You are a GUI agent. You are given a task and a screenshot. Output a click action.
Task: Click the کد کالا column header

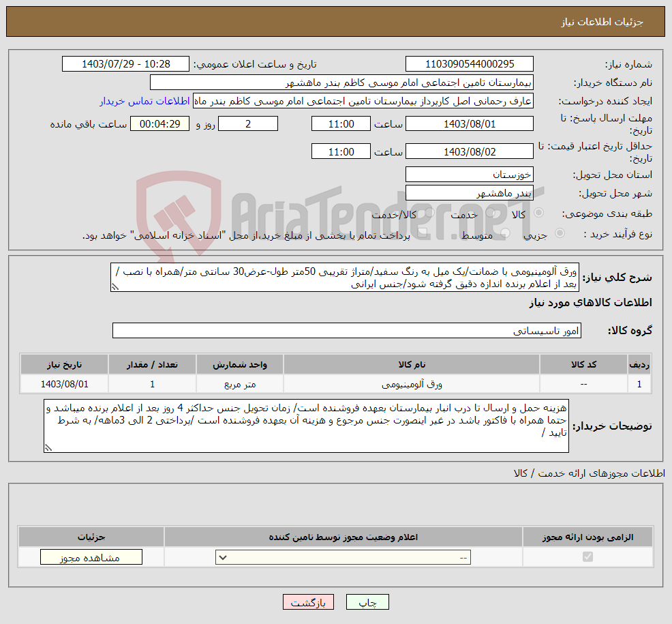pos(583,365)
